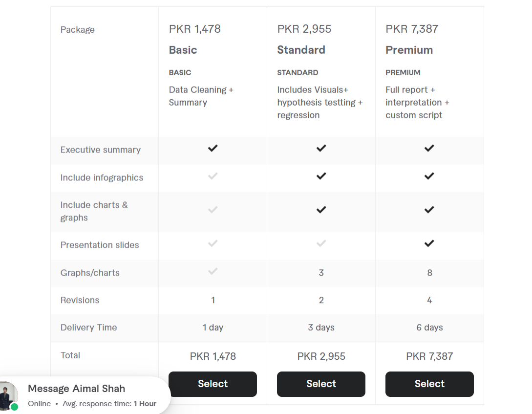Click the Premium total PKR 7,387
Image resolution: width=532 pixels, height=414 pixels.
click(x=429, y=356)
